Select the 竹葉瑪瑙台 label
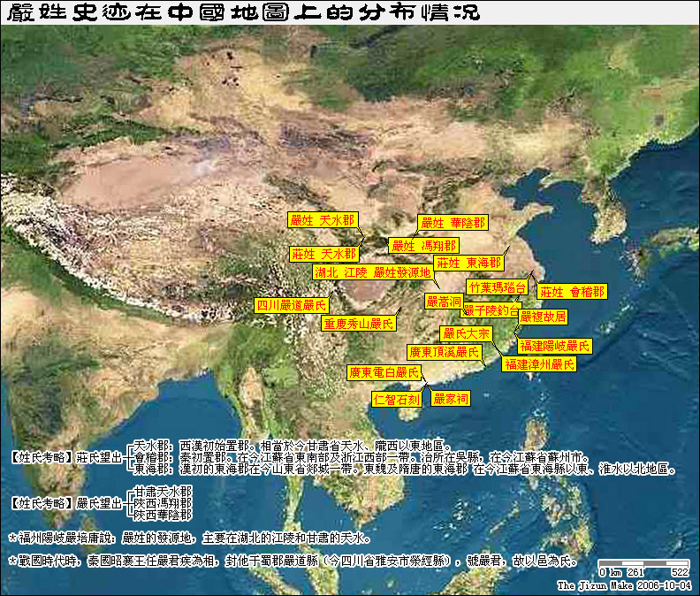This screenshot has height=596, width=700. coord(497,287)
